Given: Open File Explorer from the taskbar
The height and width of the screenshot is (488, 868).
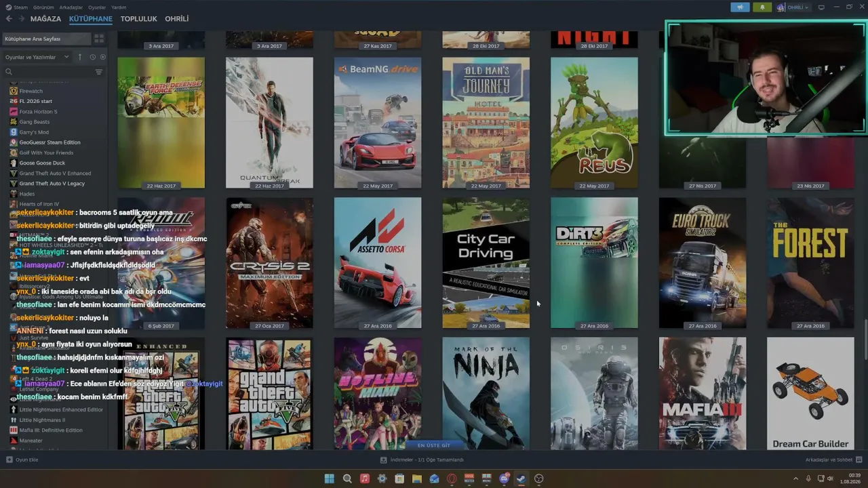Looking at the screenshot, I should point(417,479).
